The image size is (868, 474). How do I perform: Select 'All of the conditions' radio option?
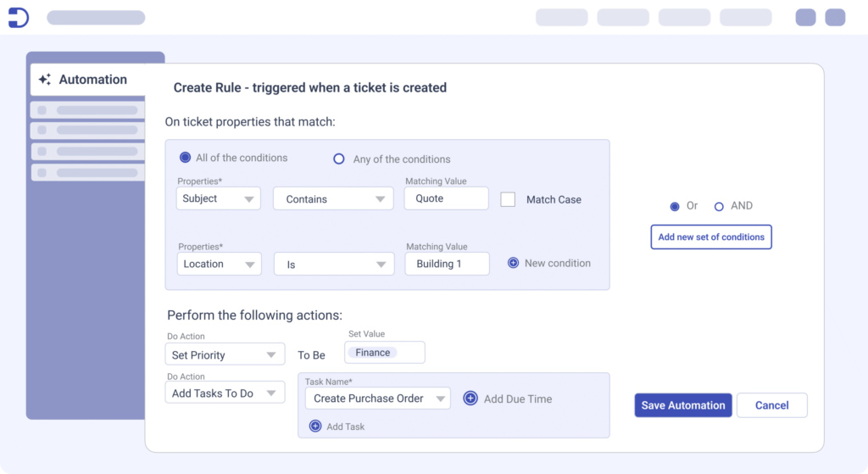(185, 158)
